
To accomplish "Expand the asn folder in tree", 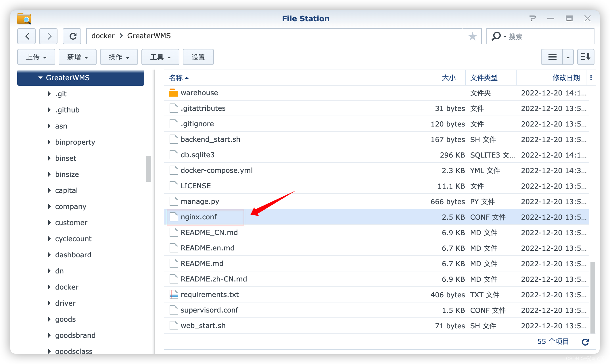I will (49, 126).
